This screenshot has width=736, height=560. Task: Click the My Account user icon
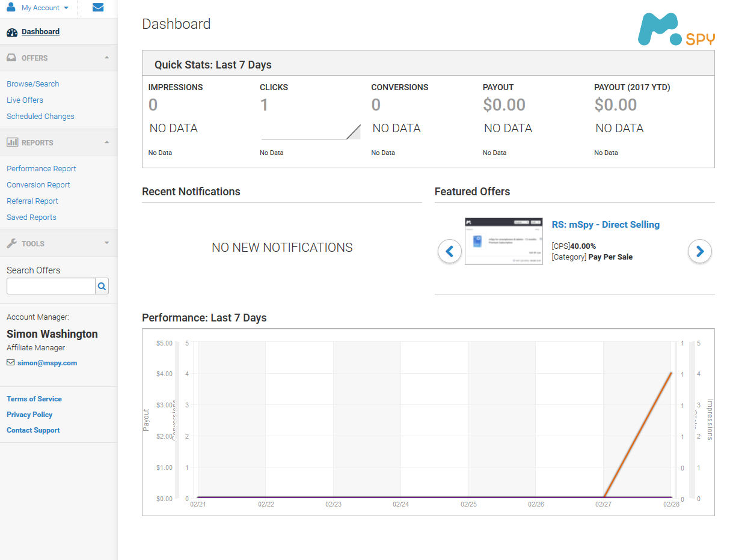coord(11,7)
